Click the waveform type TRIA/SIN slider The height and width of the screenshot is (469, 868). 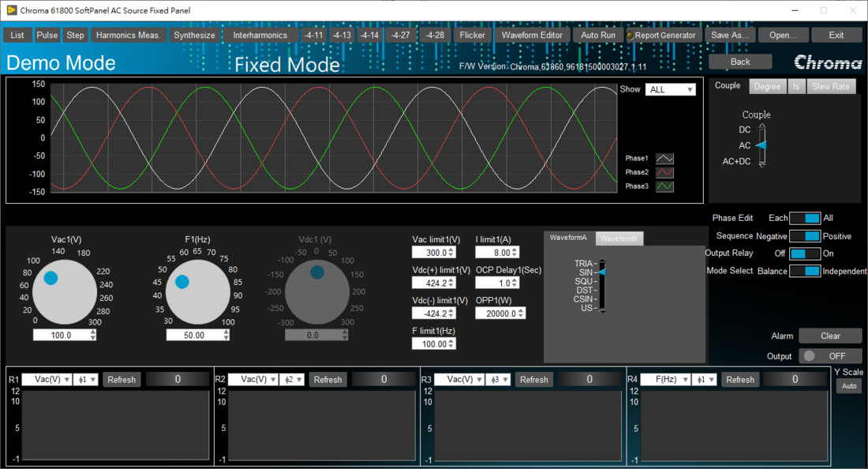[602, 286]
